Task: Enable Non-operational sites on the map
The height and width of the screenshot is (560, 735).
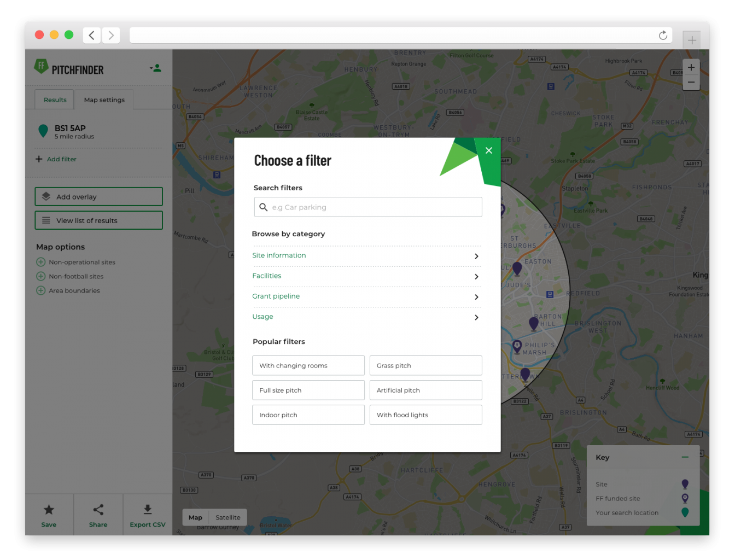Action: (40, 262)
